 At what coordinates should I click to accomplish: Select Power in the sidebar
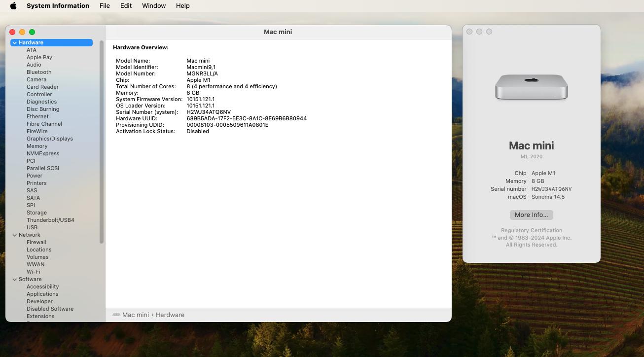click(x=35, y=176)
